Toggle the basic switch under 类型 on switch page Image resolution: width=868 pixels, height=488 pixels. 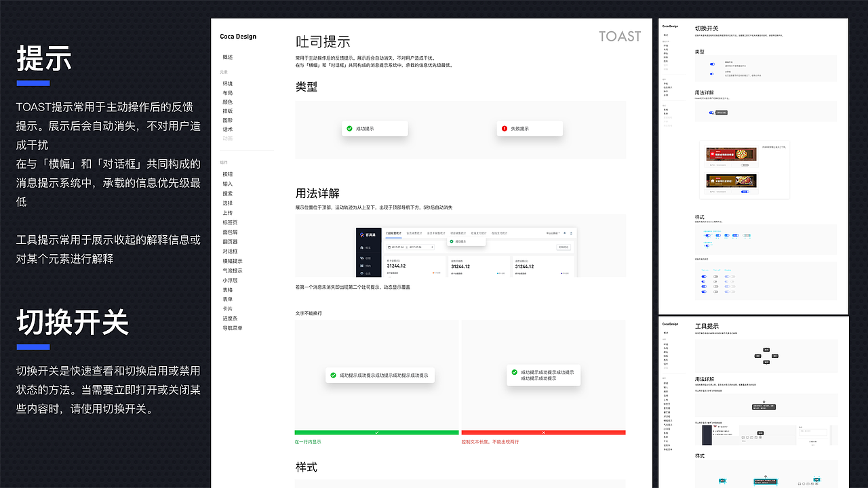click(713, 64)
